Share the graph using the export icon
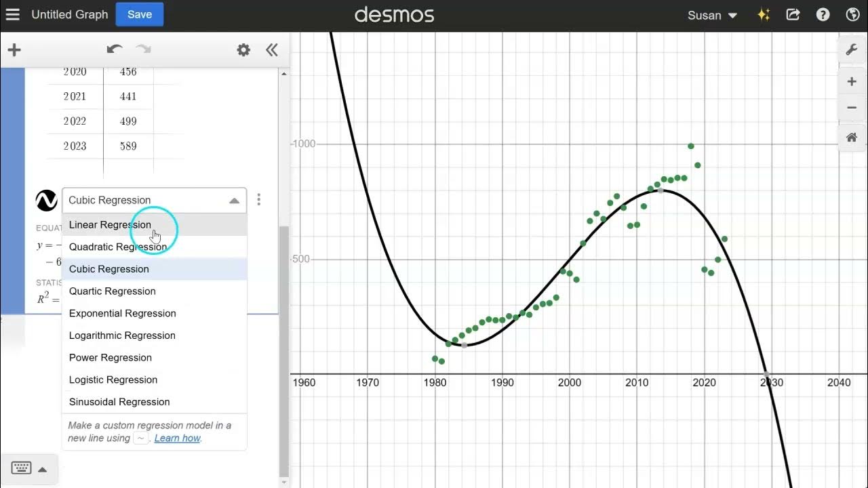This screenshot has width=868, height=488. 793,14
